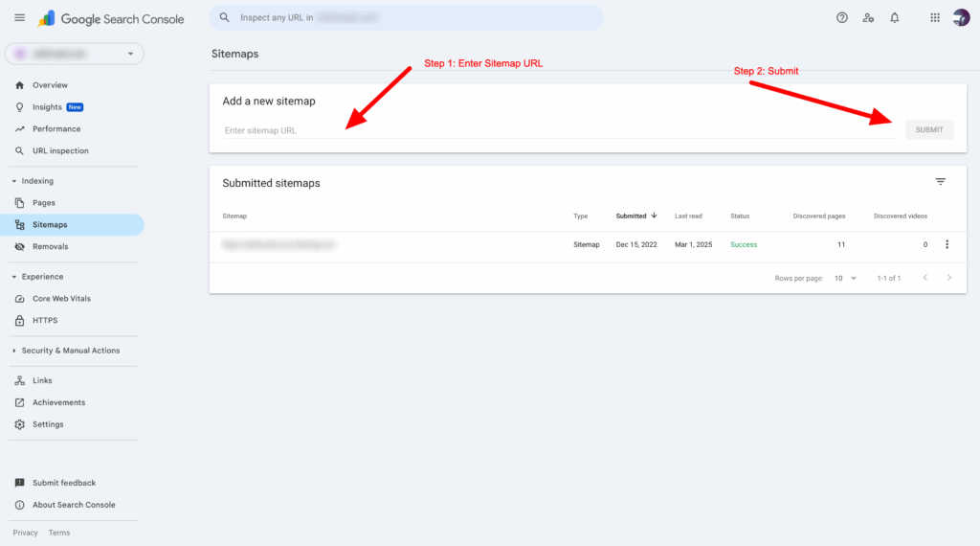Open the help question mark icon

[x=842, y=18]
